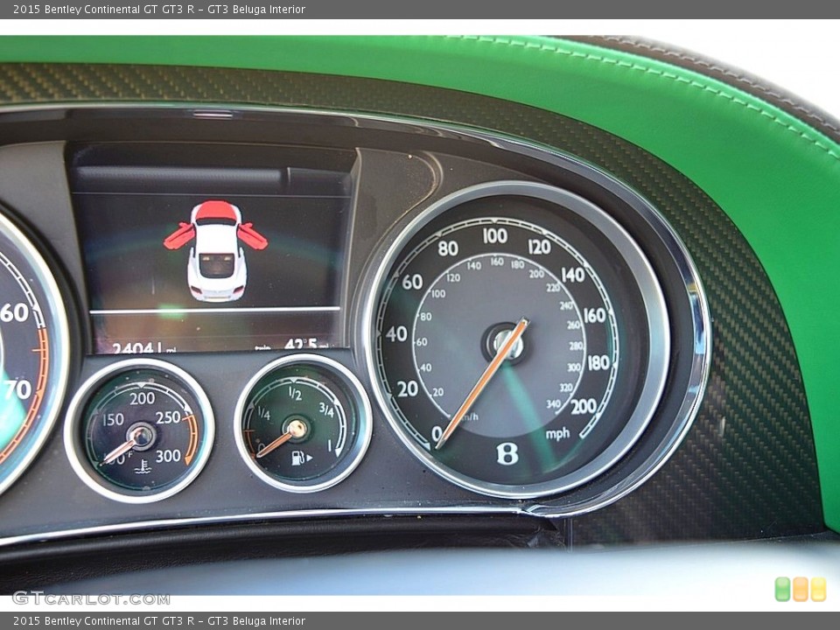Click the Bentley 'B' logo on speedometer
This screenshot has width=840, height=630.
507,453
